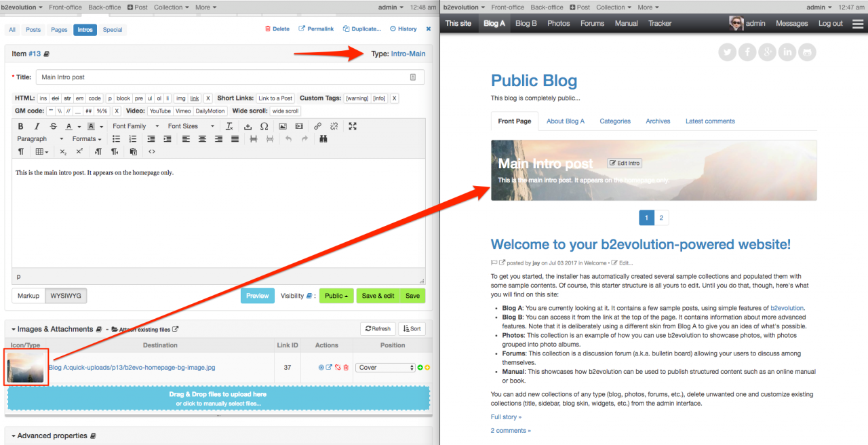Justify the text alignment
The height and width of the screenshot is (445, 868).
235,139
